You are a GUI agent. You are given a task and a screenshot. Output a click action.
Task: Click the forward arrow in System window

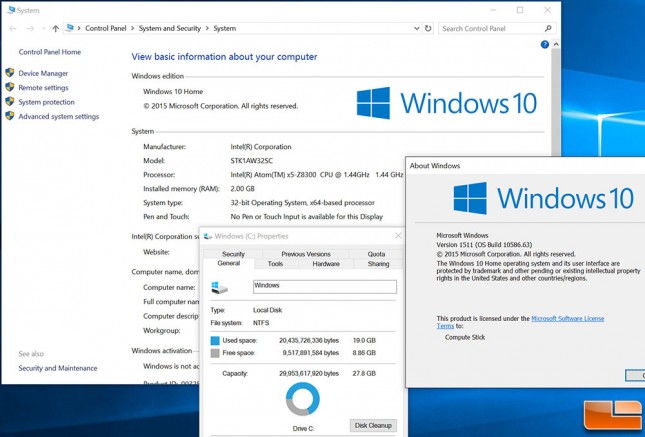click(30, 28)
